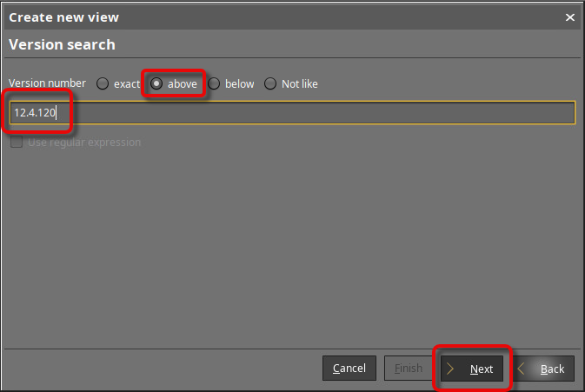Click the 'Not like' label text

(x=299, y=84)
